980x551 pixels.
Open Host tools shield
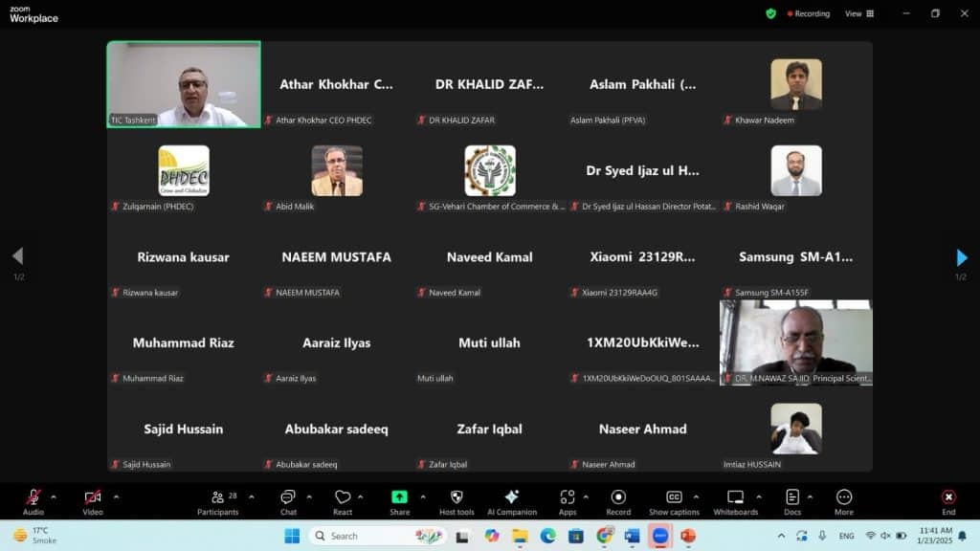tap(457, 498)
